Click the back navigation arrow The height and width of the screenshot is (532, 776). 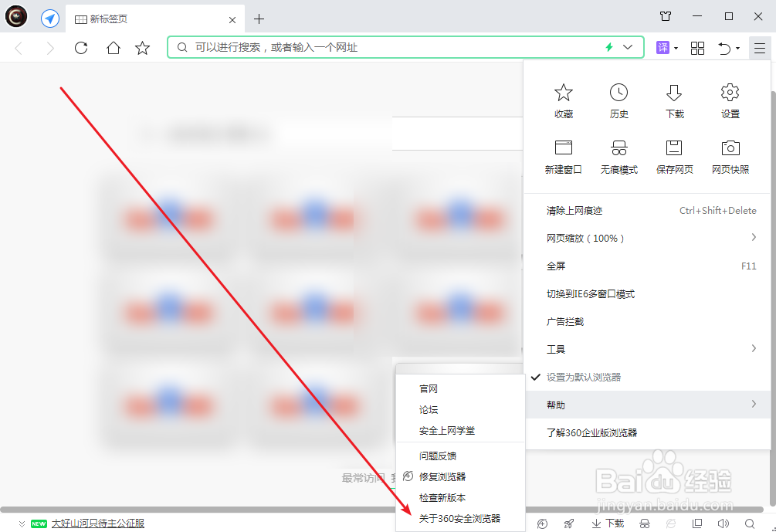[19, 48]
